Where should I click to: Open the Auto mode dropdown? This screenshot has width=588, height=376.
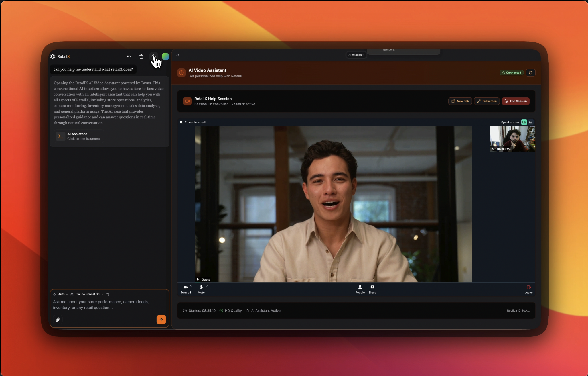(61, 294)
